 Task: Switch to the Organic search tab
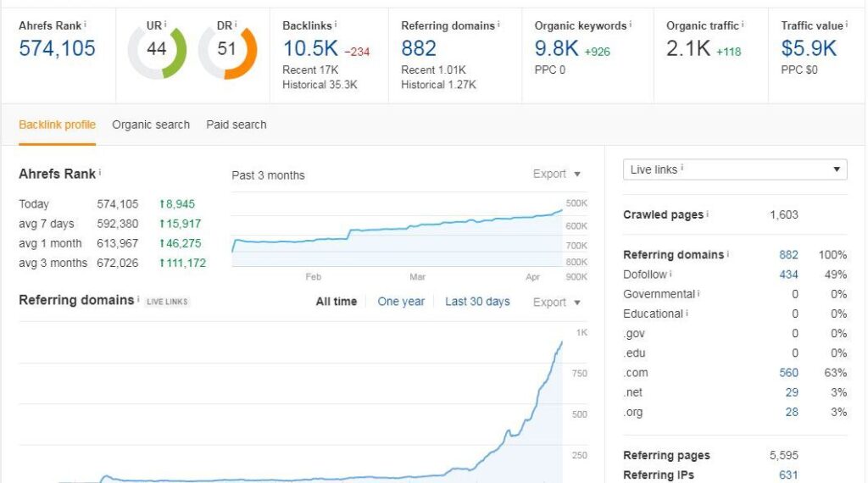tap(151, 125)
